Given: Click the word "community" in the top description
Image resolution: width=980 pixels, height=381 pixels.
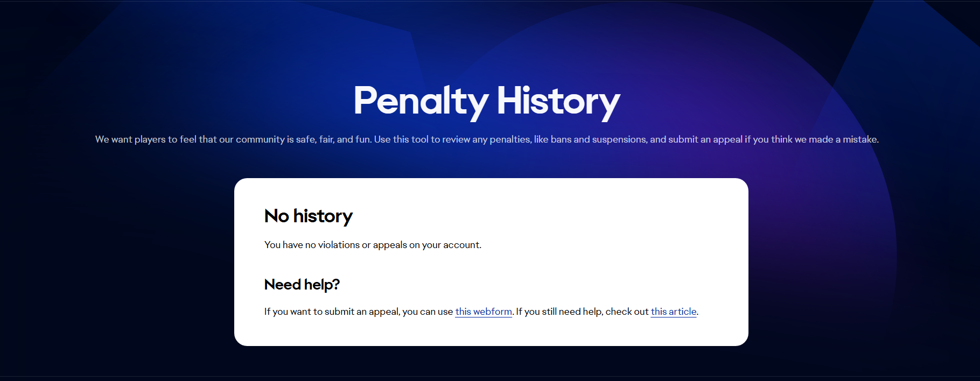Looking at the screenshot, I should coord(260,139).
